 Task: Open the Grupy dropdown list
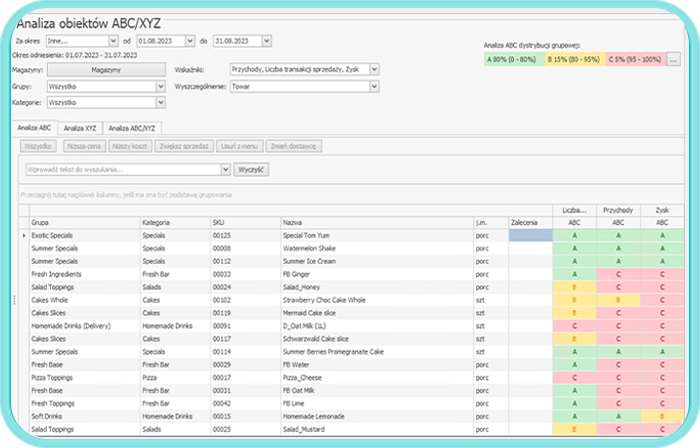[x=160, y=86]
